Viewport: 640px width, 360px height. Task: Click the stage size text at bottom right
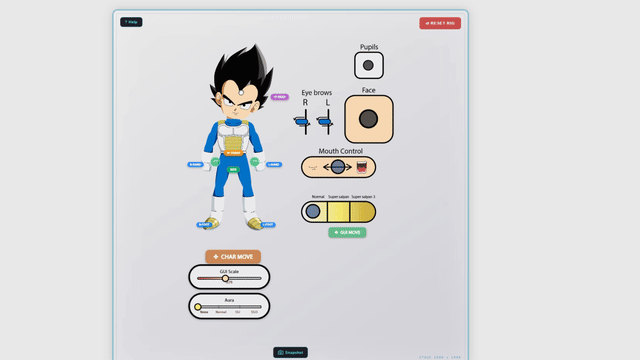pyautogui.click(x=440, y=357)
